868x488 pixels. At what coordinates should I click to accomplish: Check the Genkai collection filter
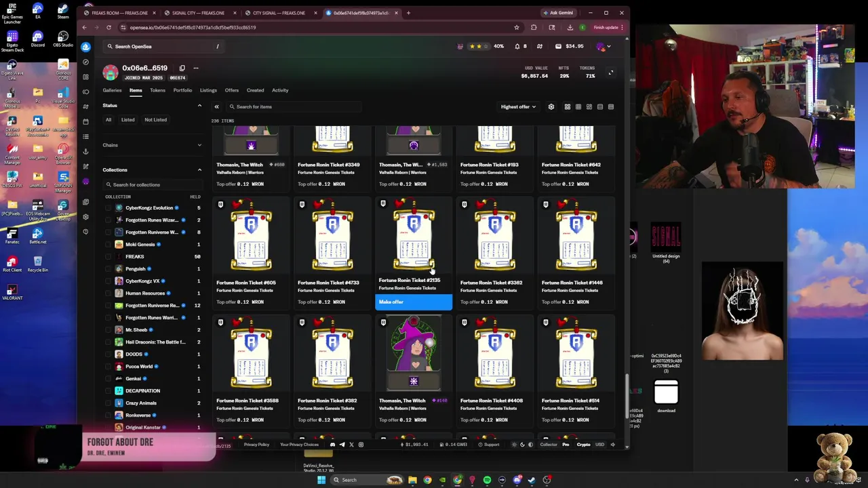(108, 379)
